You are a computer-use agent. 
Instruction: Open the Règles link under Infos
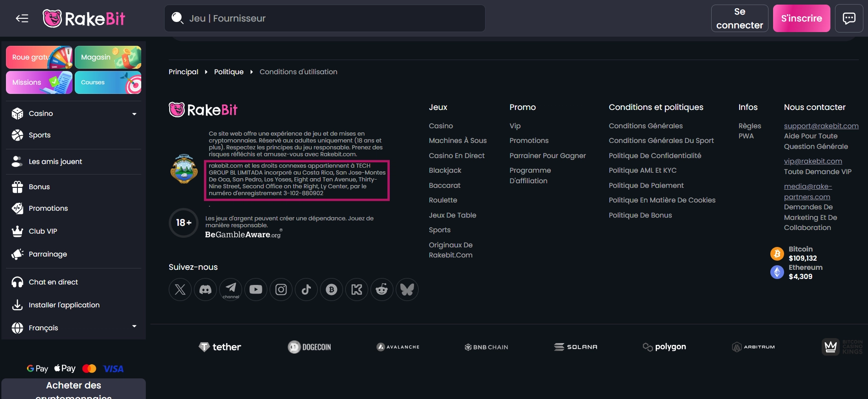click(750, 126)
